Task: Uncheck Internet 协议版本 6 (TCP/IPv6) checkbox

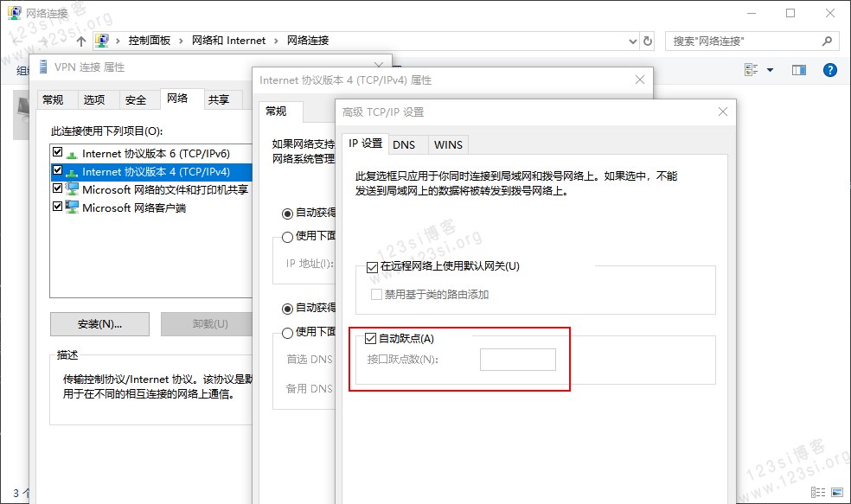Action: coord(58,153)
